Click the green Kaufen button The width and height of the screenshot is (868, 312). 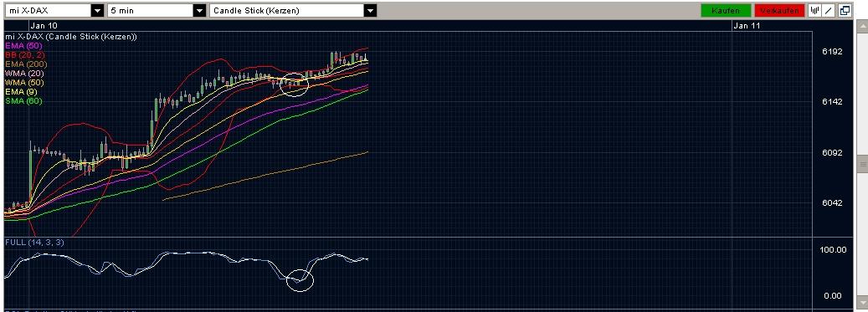(726, 11)
